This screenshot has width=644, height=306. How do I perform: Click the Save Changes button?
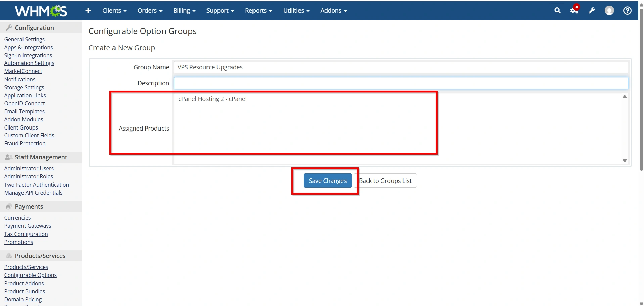pos(327,181)
